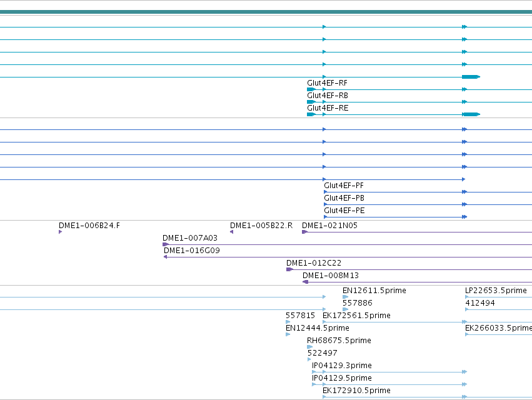This screenshot has width=532, height=400.
Task: Click the DME1-021N05 feature label
Action: (330, 226)
